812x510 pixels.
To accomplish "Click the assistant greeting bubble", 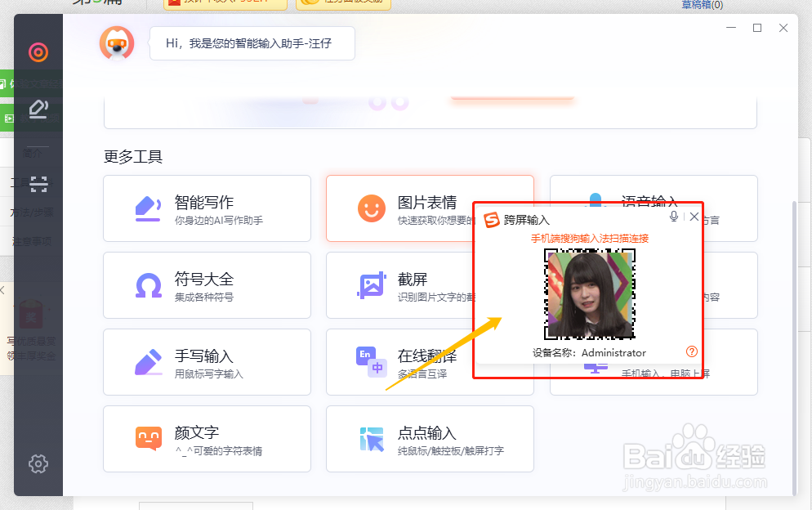I will pyautogui.click(x=252, y=43).
